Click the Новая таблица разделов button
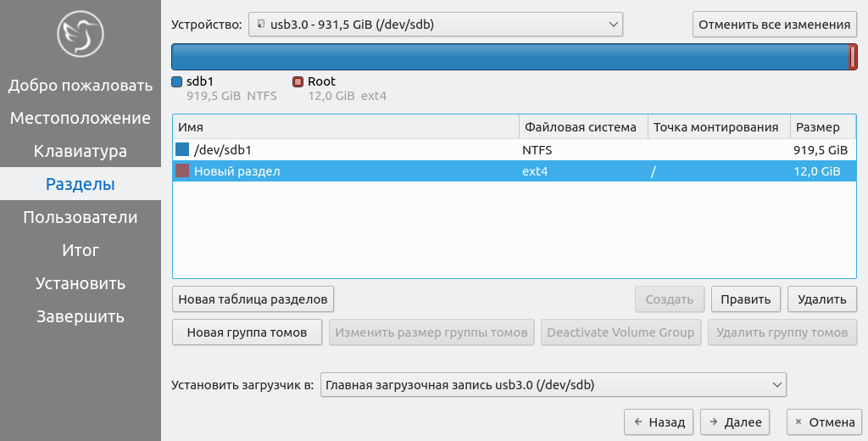 point(253,299)
